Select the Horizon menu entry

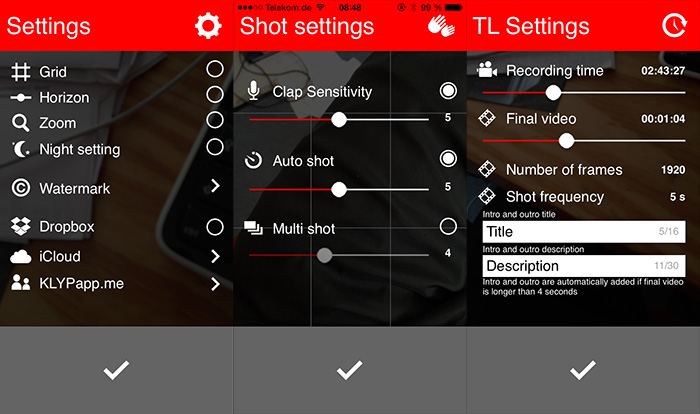[x=64, y=98]
